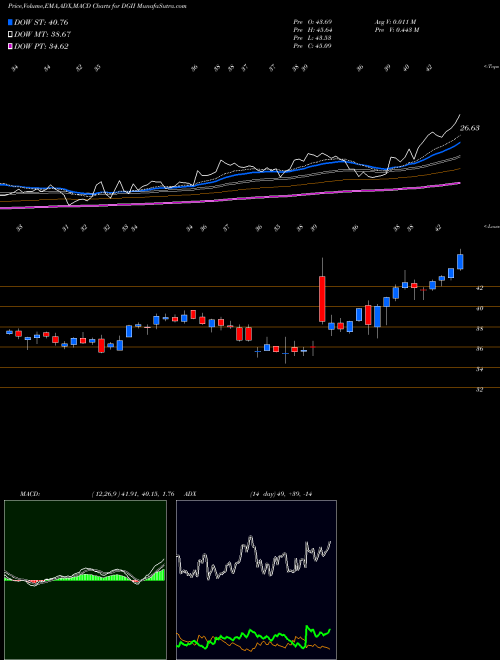
Task: Click the ADX heading label
Action: [189, 494]
